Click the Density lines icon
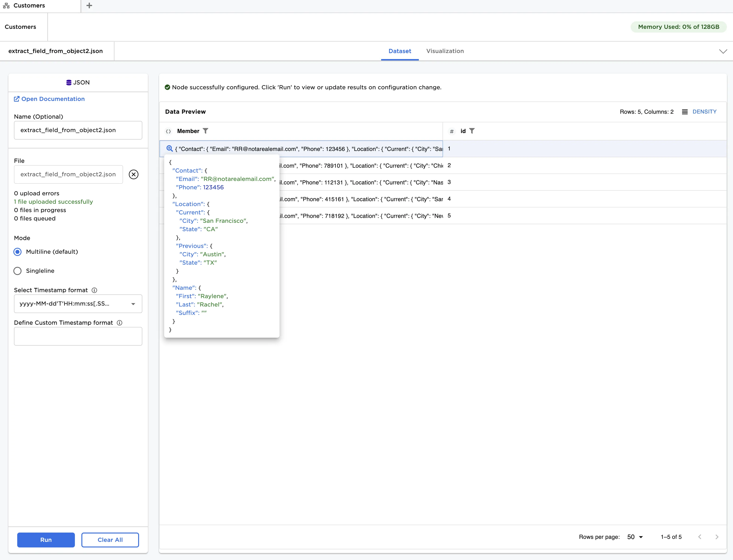 [685, 112]
